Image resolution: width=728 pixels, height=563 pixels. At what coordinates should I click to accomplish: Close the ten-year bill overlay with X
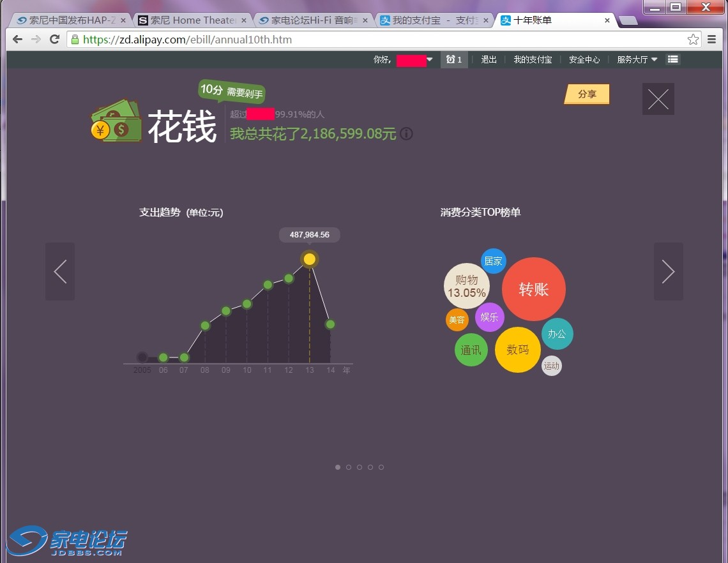point(658,99)
